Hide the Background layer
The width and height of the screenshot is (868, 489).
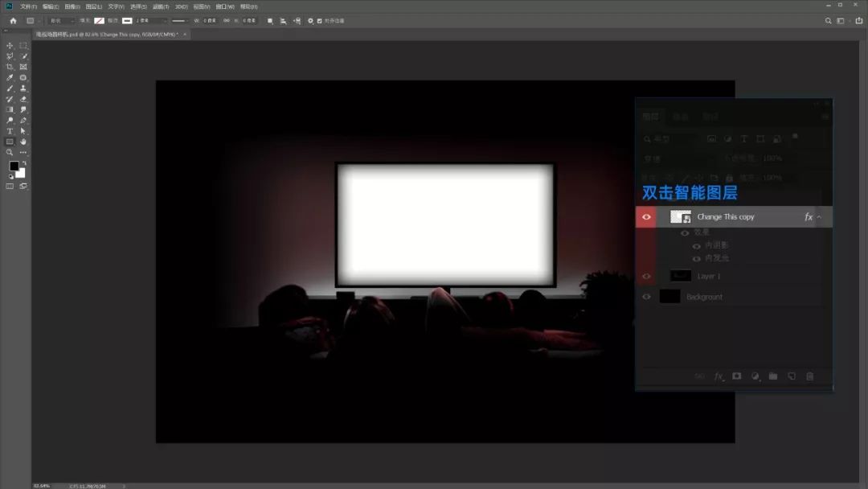(646, 296)
